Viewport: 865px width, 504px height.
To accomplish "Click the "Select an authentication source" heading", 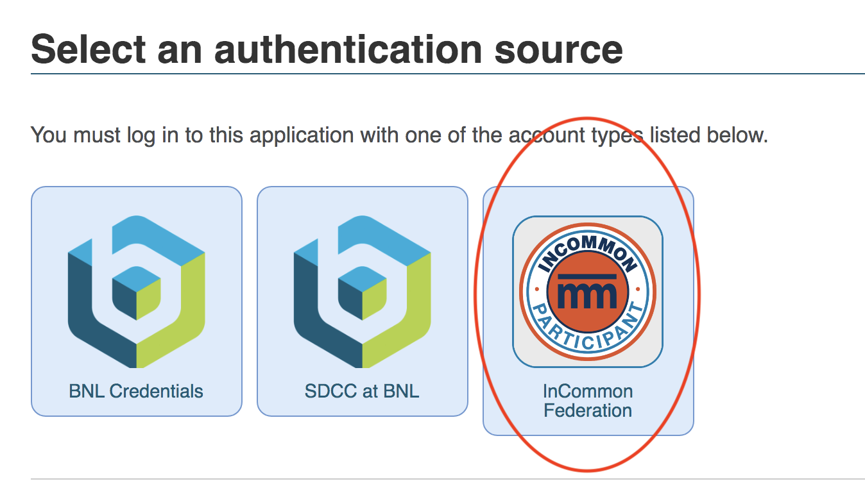I will 327,49.
